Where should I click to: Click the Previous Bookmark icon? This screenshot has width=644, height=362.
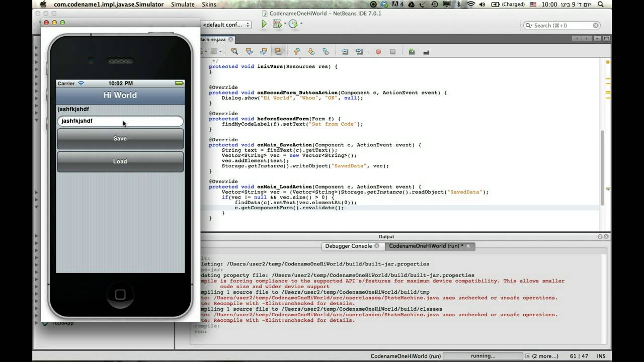tap(297, 51)
